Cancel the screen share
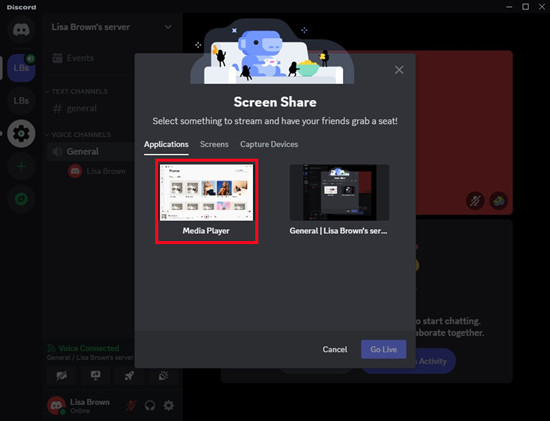Screen dimensions: 550x421 tap(335, 349)
